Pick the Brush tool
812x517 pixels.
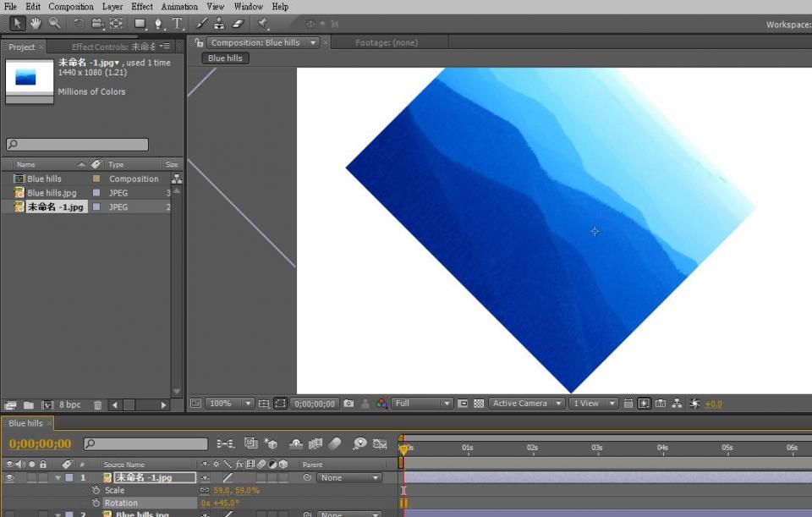pyautogui.click(x=201, y=24)
